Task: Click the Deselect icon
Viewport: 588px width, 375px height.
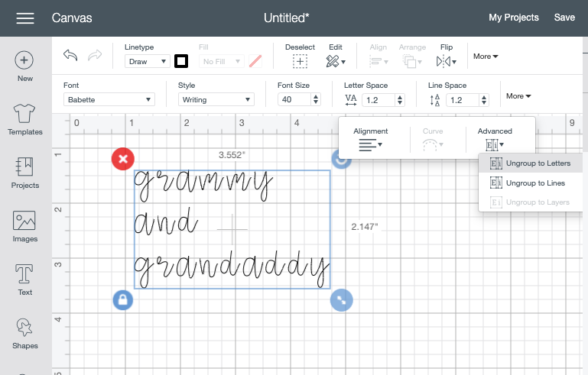Action: point(300,61)
